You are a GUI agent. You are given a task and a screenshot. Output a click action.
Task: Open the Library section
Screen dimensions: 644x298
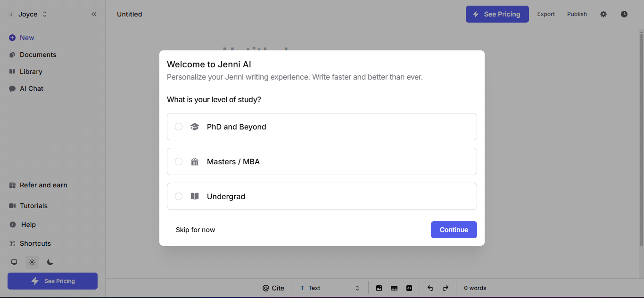25,72
